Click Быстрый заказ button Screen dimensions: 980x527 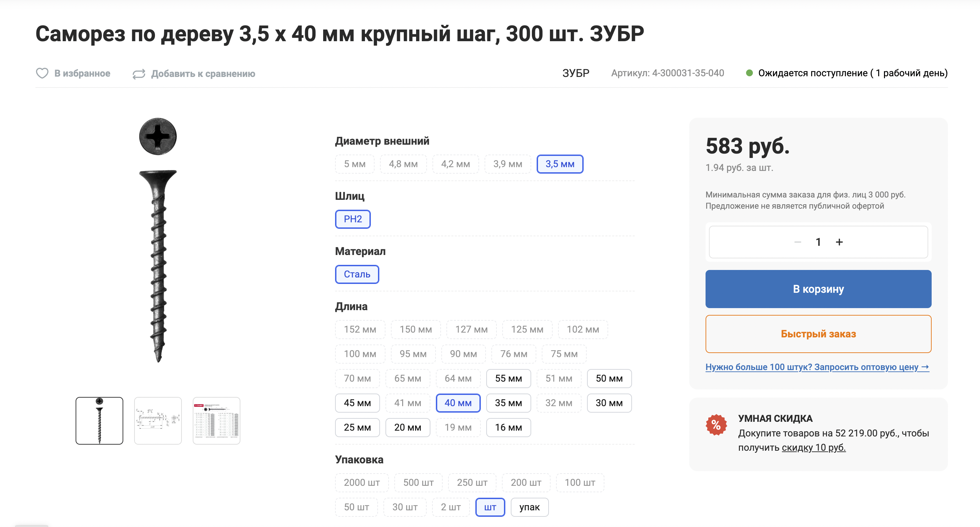pyautogui.click(x=818, y=334)
